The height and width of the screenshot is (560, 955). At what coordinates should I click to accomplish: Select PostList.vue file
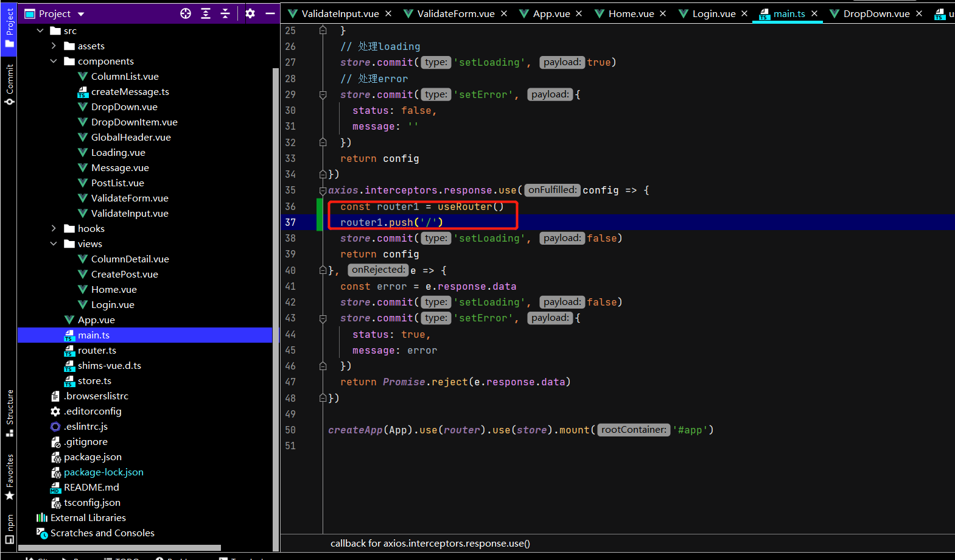point(117,183)
